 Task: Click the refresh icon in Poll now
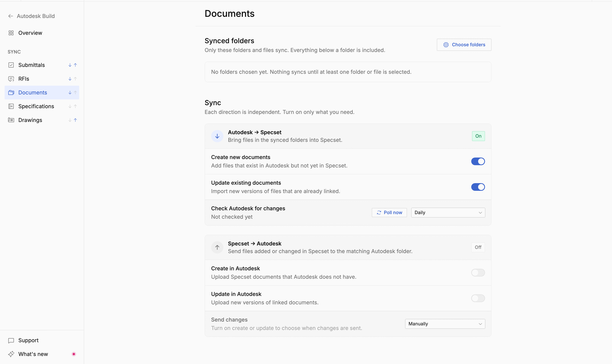coord(379,212)
